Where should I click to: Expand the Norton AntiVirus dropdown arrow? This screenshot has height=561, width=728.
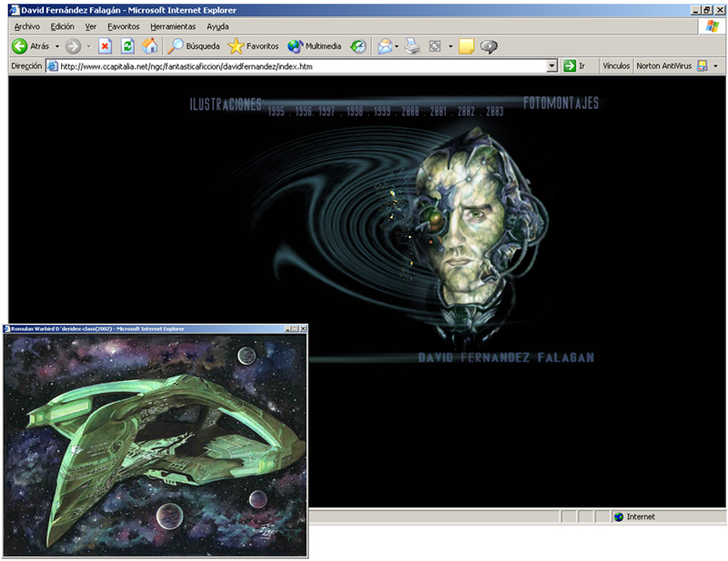715,66
